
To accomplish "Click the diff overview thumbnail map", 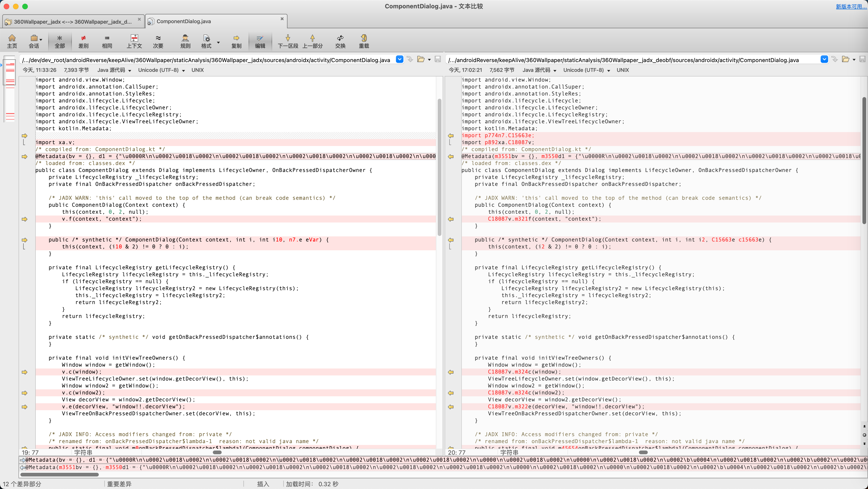I will (x=10, y=89).
